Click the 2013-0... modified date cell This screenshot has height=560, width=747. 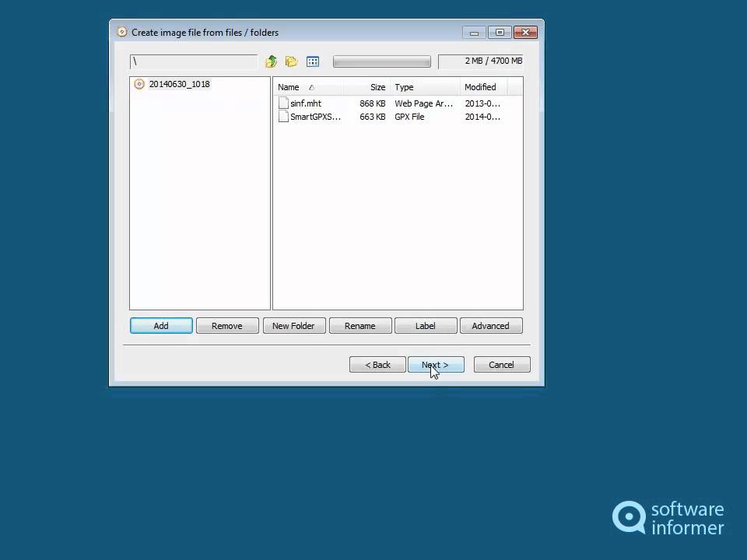[482, 103]
